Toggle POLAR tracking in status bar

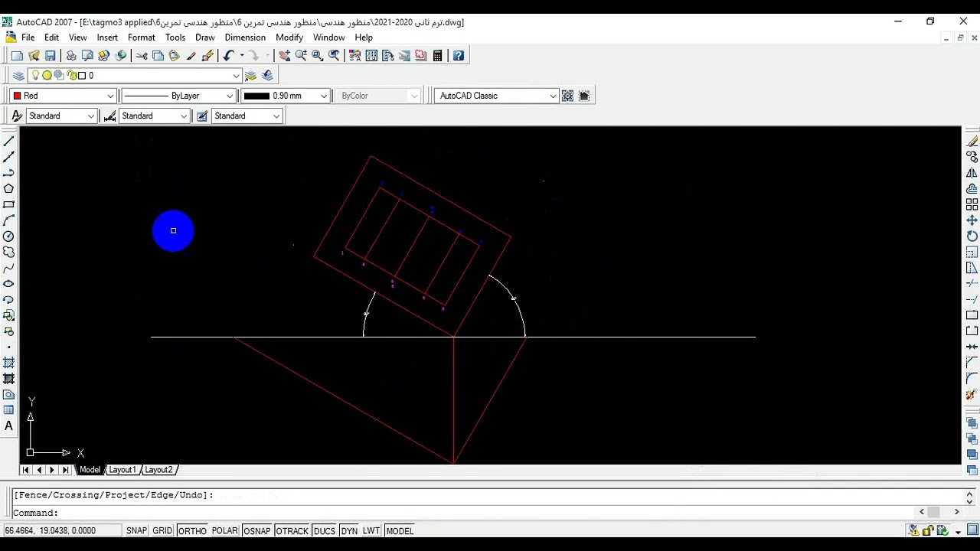pos(225,530)
